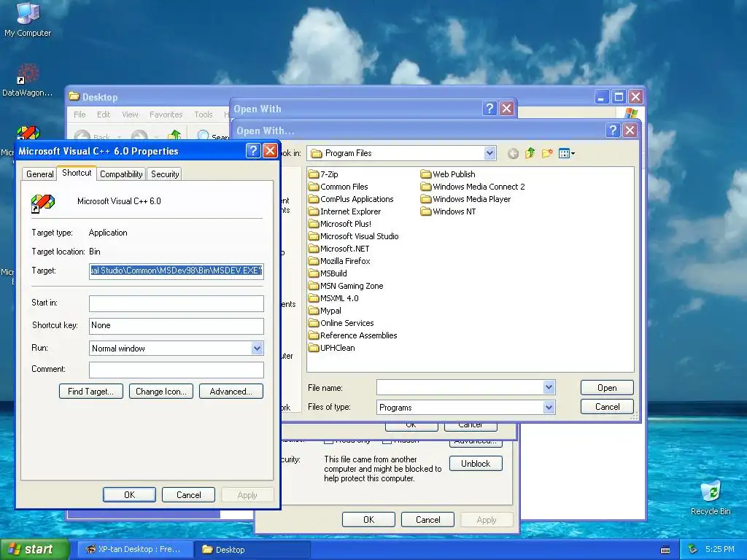This screenshot has width=747, height=560.
Task: Click help button in Open With... browse dialog
Action: pos(613,130)
